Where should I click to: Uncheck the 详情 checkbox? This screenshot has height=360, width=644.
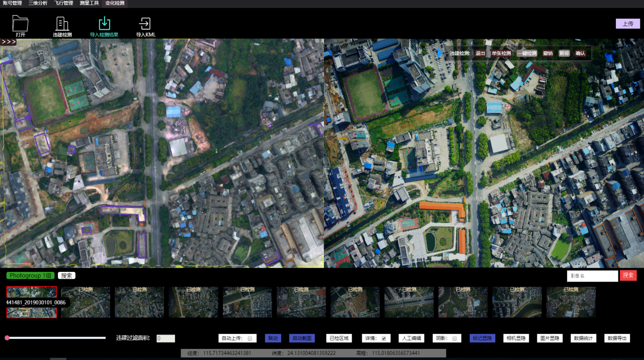click(x=384, y=338)
